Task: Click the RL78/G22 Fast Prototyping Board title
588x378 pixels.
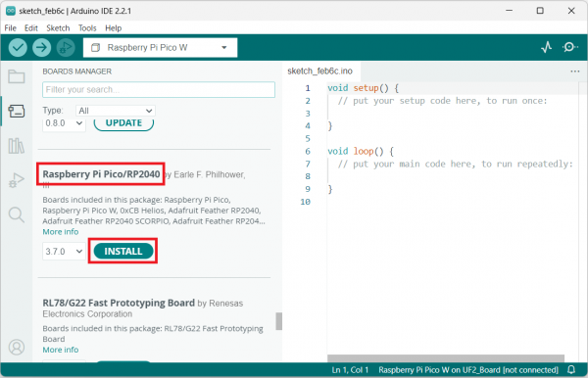Action: pos(119,303)
